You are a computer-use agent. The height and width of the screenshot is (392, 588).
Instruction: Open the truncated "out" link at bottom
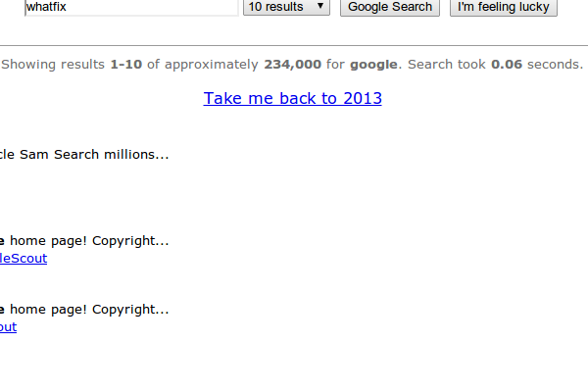tap(8, 326)
